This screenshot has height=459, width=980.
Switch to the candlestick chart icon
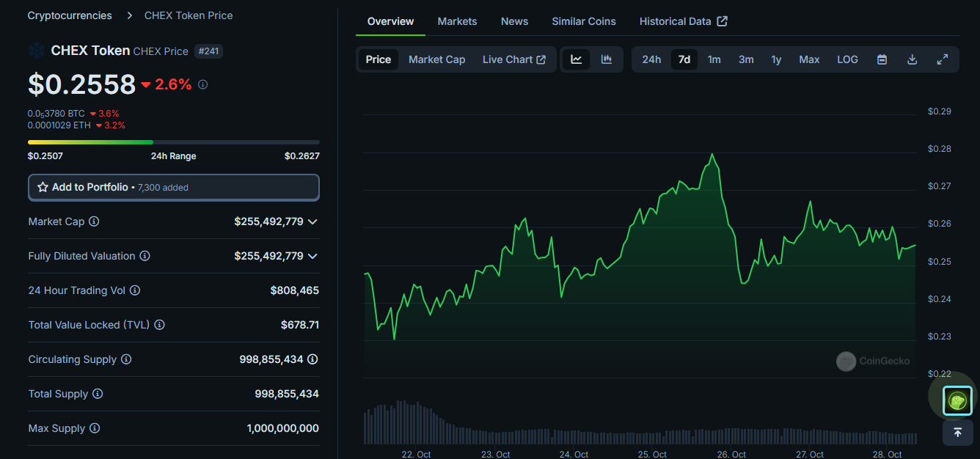(606, 59)
